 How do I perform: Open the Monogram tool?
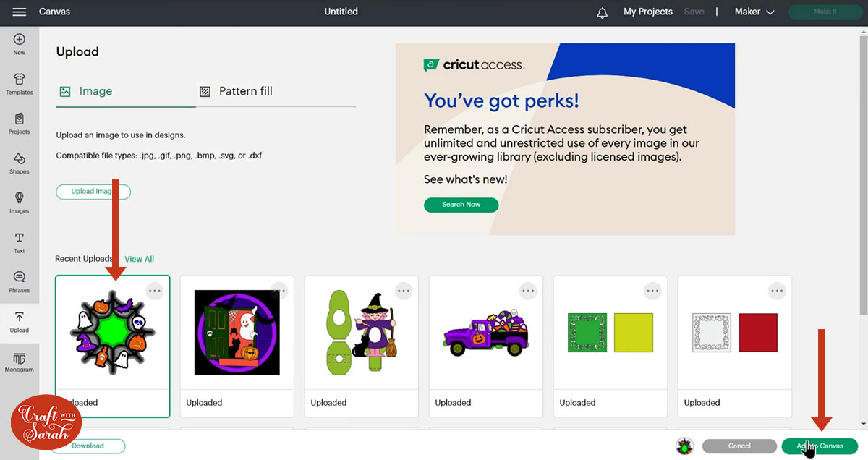20,362
